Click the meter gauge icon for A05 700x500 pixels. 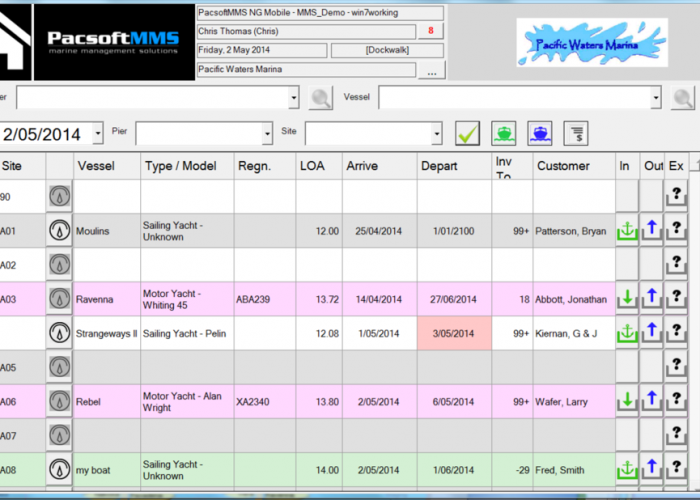(59, 367)
